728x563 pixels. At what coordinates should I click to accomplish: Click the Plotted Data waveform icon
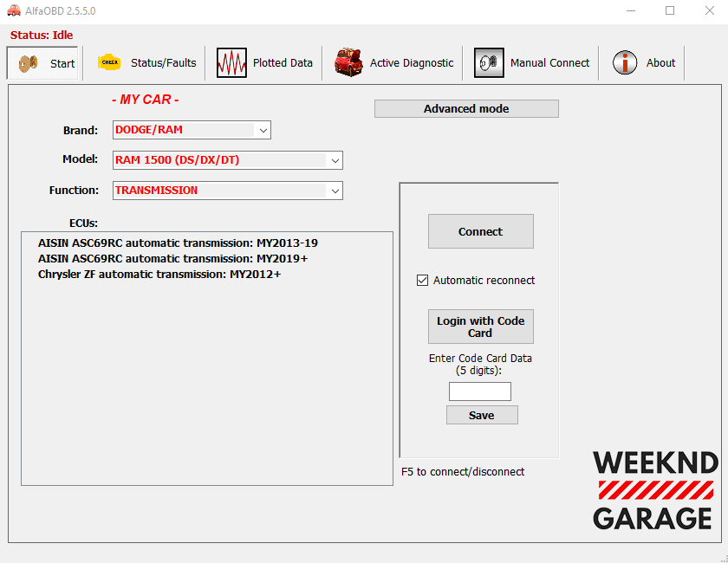pyautogui.click(x=231, y=62)
